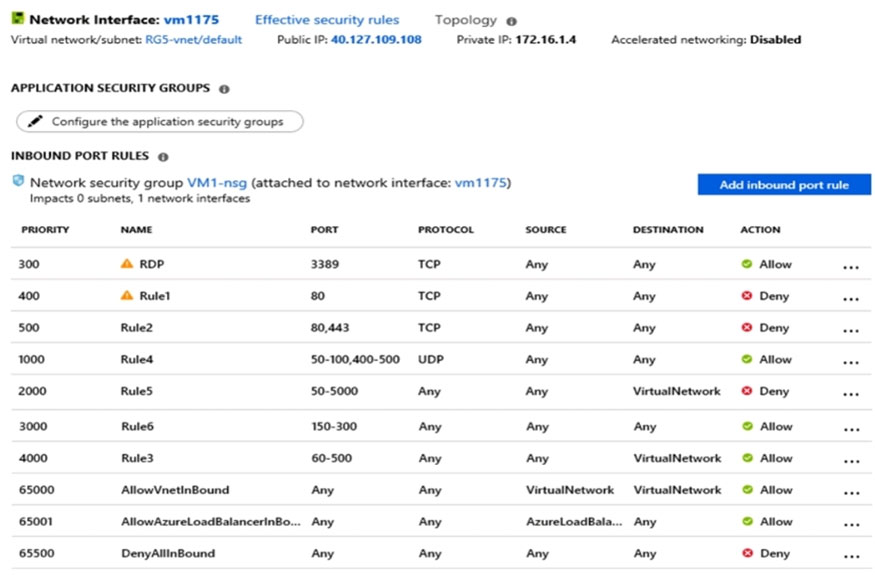
Task: Click Add inbound port rule button
Action: 784,185
